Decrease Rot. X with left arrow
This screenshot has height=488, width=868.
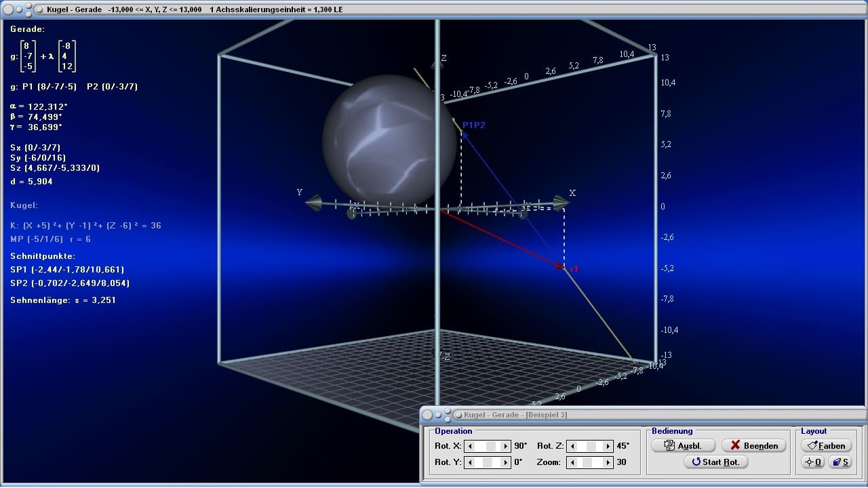469,446
